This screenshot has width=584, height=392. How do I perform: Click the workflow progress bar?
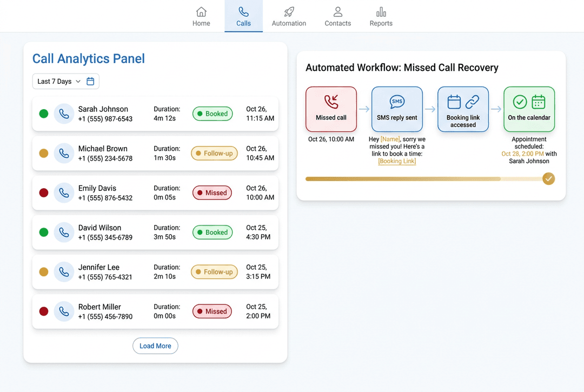(x=423, y=179)
